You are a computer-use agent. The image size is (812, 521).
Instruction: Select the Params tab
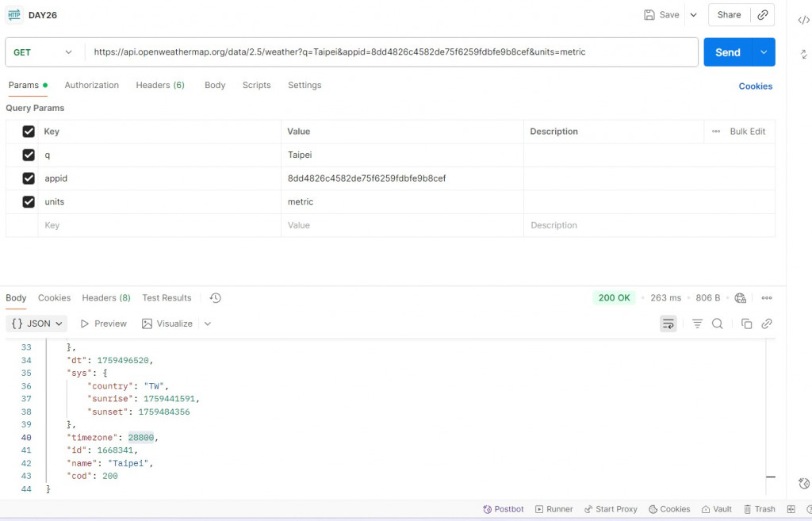(x=28, y=85)
